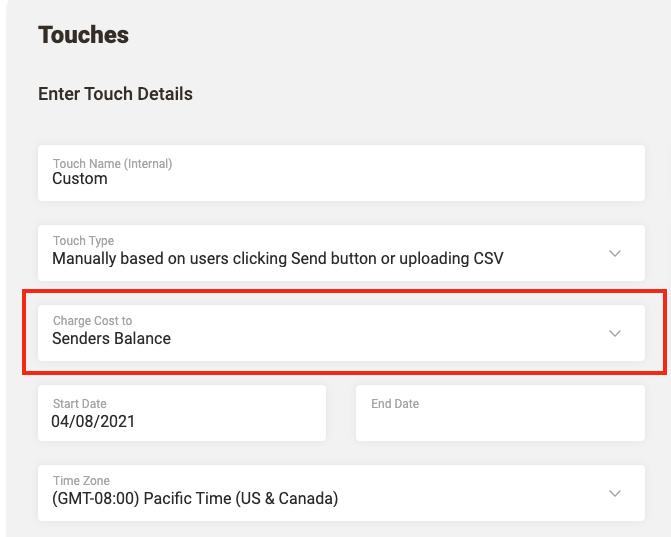Open the Time Zone dropdown
Viewport: 671px width, 537px height.
(340, 492)
